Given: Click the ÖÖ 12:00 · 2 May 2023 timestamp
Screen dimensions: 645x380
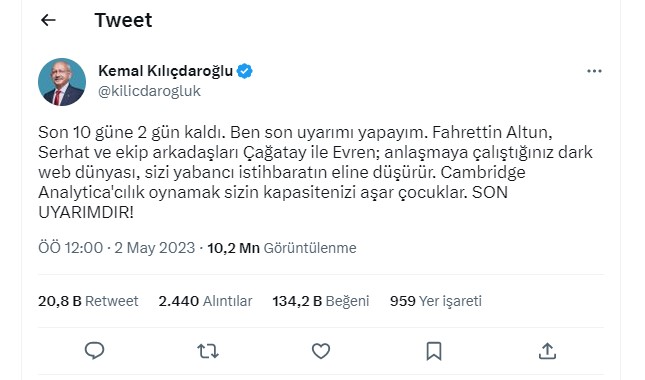Looking at the screenshot, I should (116, 248).
